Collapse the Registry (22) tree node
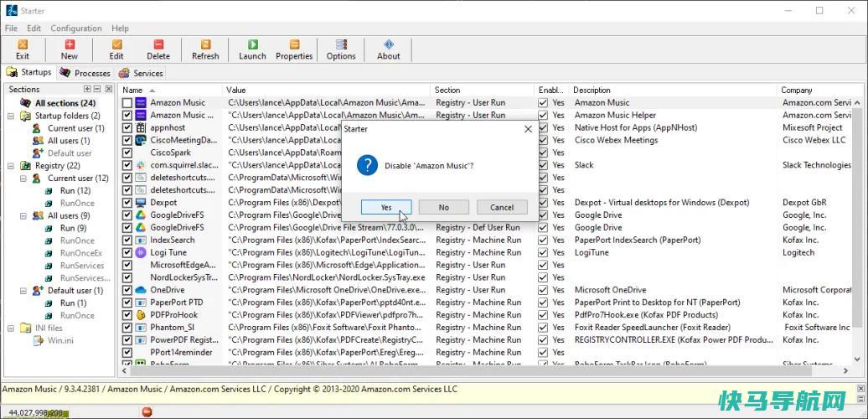 coord(11,165)
